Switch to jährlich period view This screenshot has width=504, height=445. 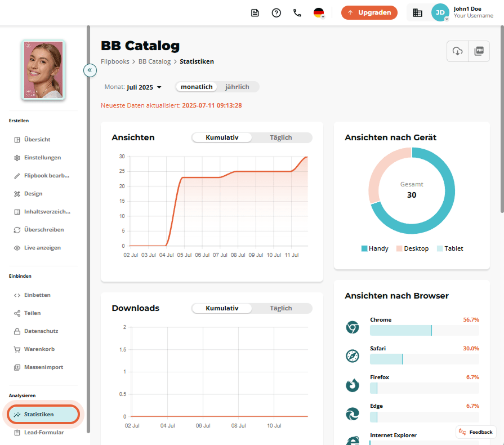point(237,87)
